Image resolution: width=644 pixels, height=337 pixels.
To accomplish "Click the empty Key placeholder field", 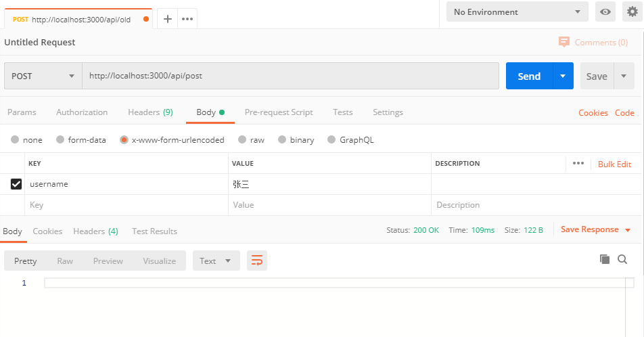I will pos(127,204).
